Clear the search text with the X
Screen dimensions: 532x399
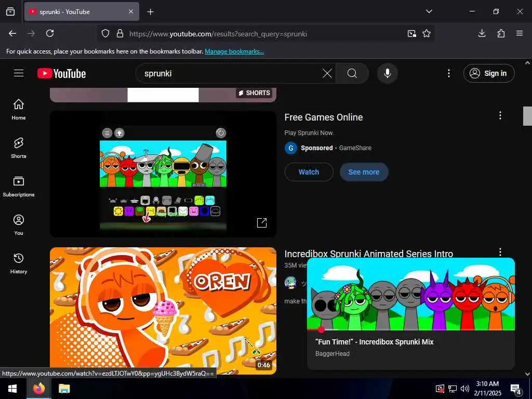pos(327,73)
